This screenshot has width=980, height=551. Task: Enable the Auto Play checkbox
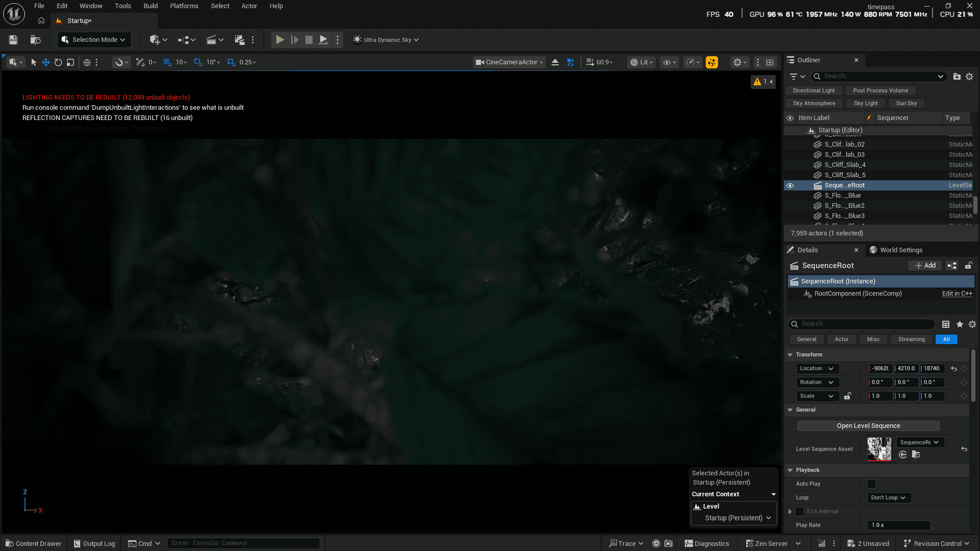pyautogui.click(x=872, y=484)
